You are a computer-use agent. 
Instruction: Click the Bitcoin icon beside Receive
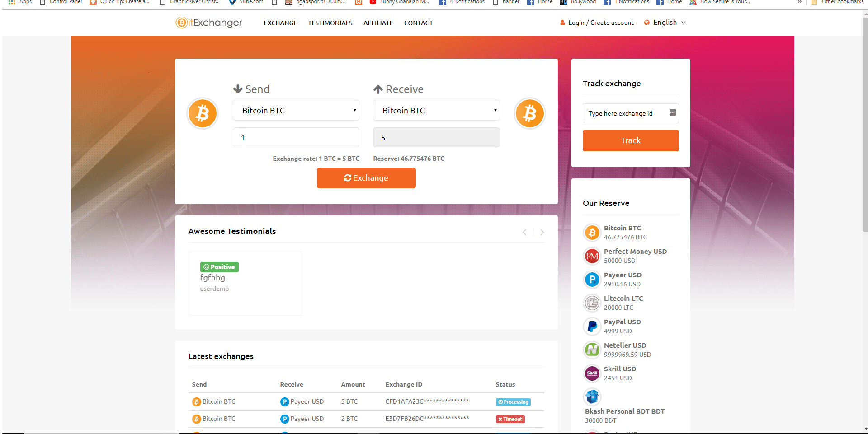[529, 113]
